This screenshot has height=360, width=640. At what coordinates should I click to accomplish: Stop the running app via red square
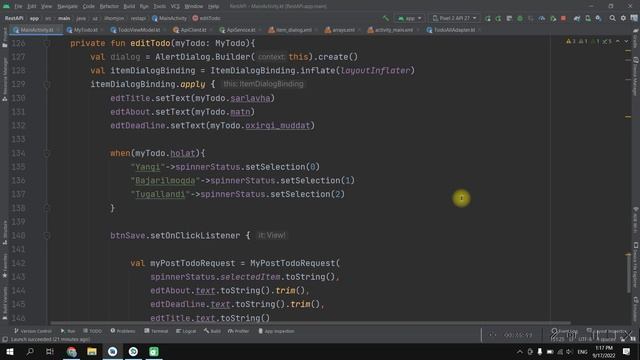tap(563, 18)
